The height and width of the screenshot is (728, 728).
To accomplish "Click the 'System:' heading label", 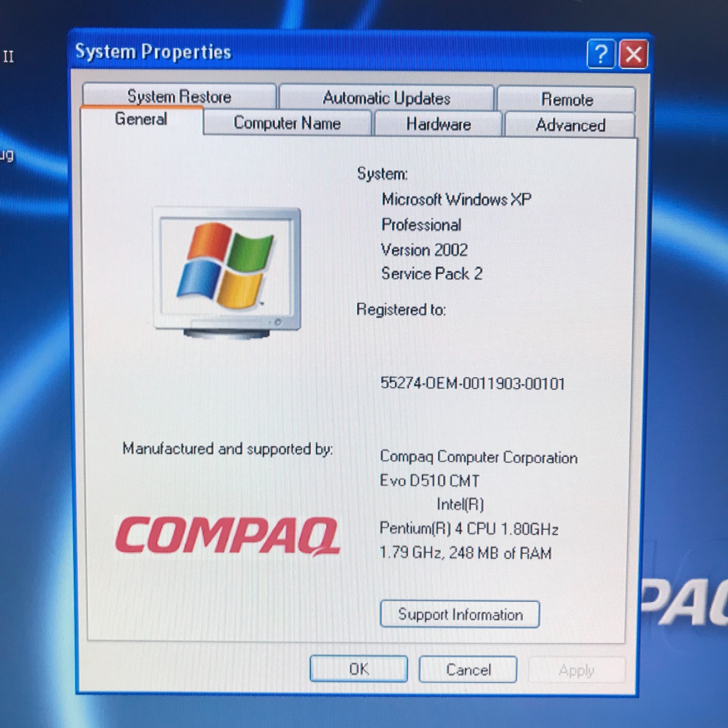I will coord(382,174).
